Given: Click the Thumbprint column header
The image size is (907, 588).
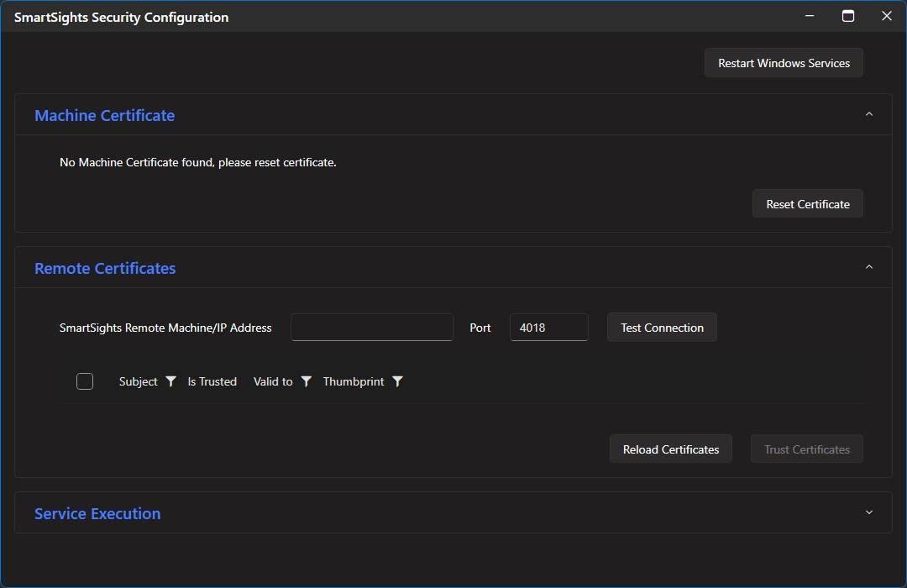Looking at the screenshot, I should tap(354, 381).
